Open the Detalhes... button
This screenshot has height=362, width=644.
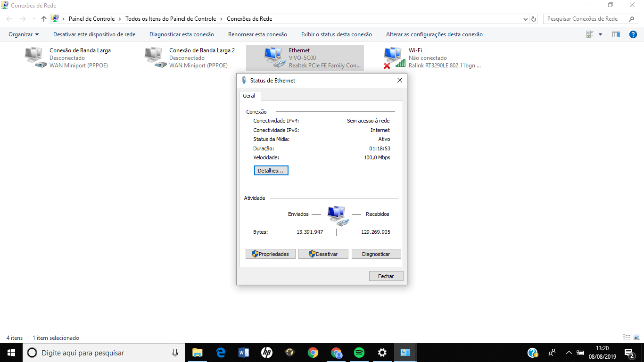tap(271, 171)
